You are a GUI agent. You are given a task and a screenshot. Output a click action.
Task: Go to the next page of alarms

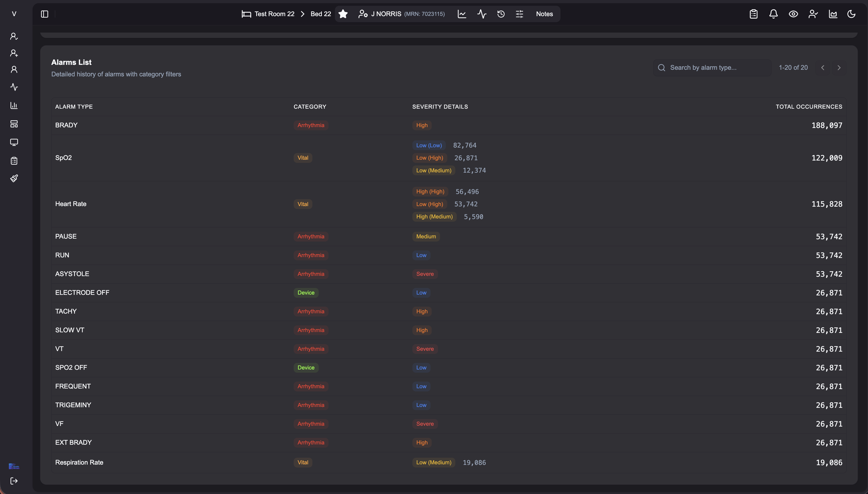click(x=839, y=67)
